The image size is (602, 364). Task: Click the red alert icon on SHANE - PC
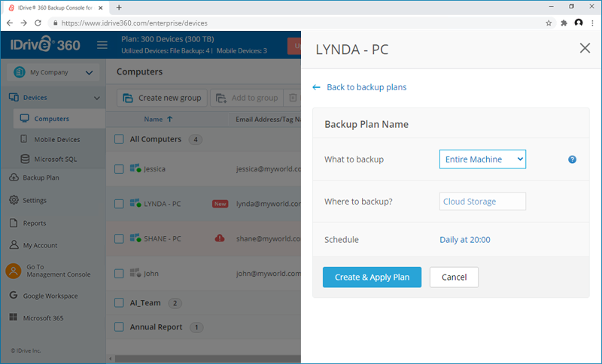pos(220,238)
